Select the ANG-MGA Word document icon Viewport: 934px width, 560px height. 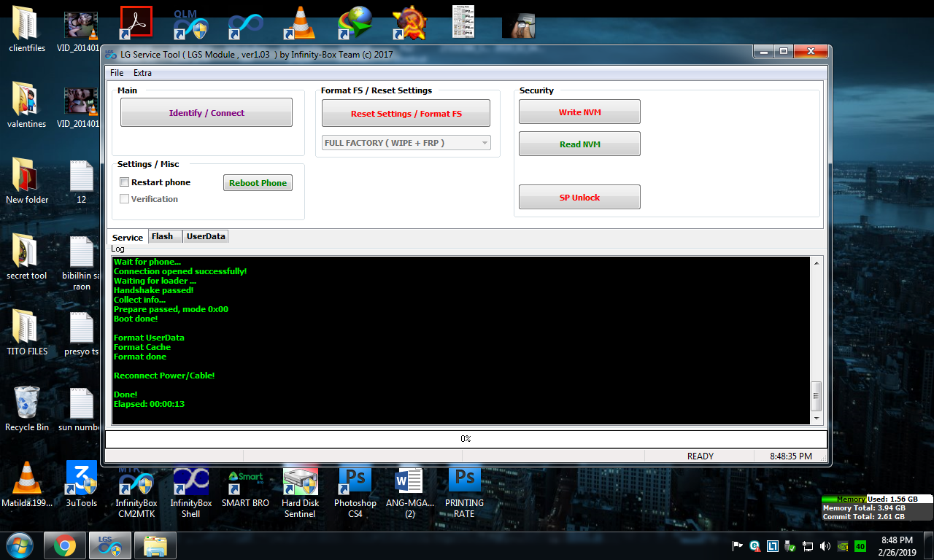(409, 493)
